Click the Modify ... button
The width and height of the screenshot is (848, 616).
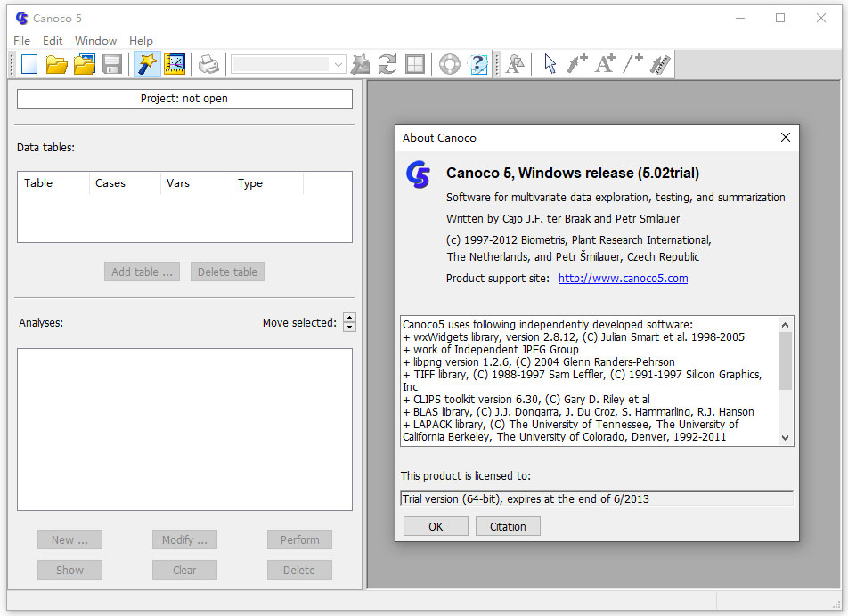coord(184,539)
